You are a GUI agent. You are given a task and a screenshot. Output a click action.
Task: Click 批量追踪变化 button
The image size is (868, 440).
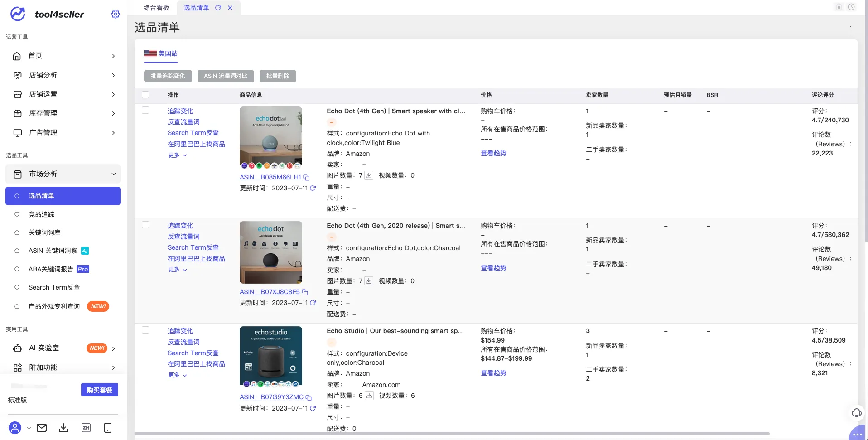click(168, 76)
